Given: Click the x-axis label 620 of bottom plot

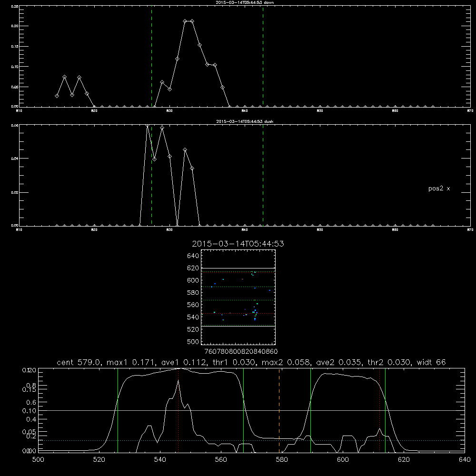Looking at the screenshot, I should tap(404, 460).
